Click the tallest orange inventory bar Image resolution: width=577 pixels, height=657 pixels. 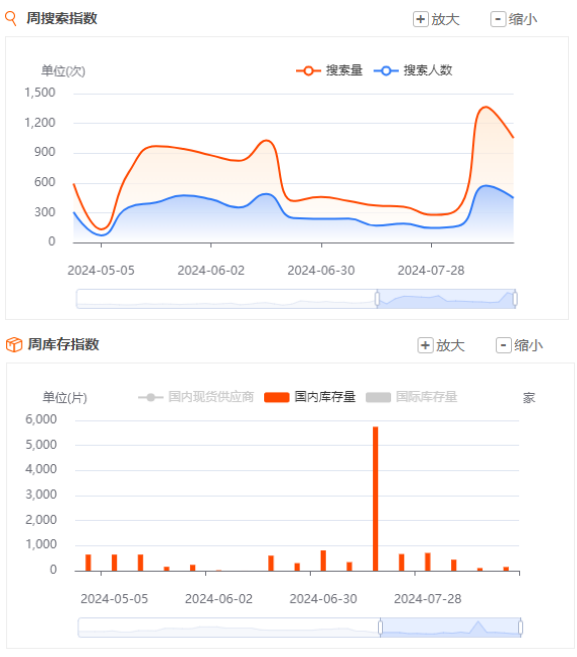click(x=375, y=499)
